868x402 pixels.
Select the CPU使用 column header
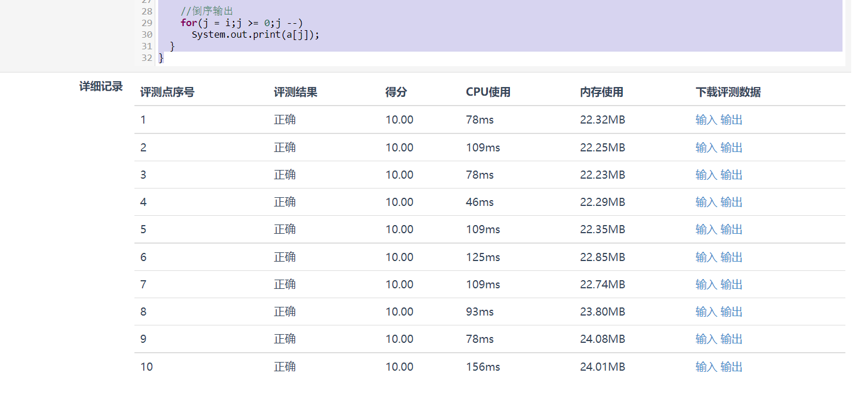[x=488, y=92]
